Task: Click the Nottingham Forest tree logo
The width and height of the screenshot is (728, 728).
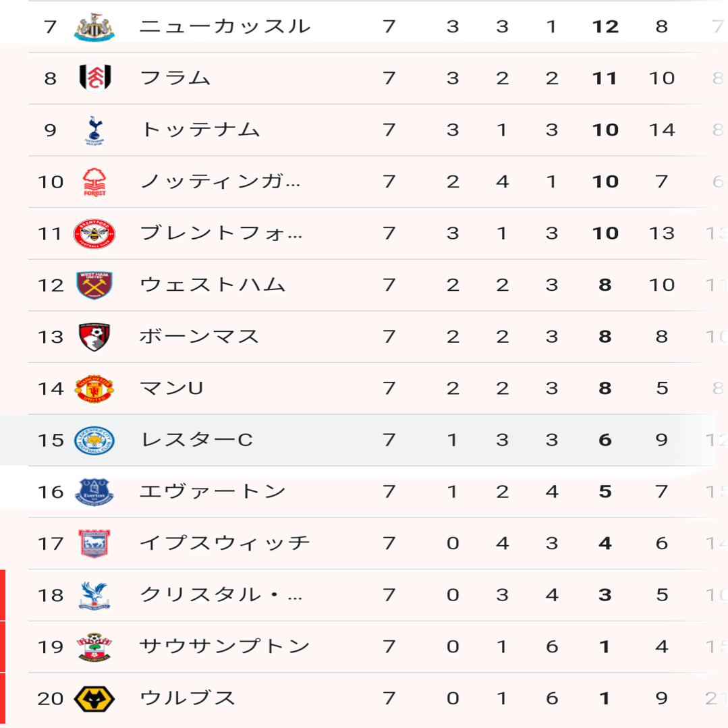Action: pos(94,181)
